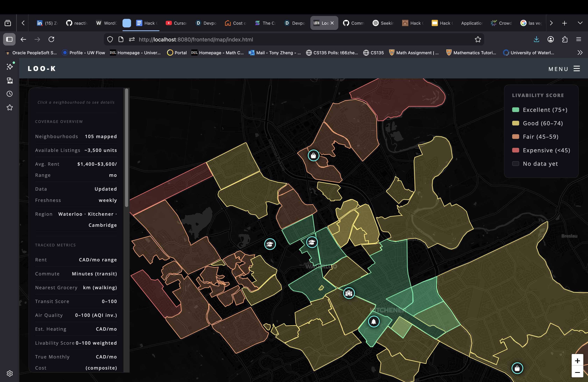This screenshot has width=588, height=382.
Task: Toggle the browser sidebar panel button
Action: tap(9, 39)
